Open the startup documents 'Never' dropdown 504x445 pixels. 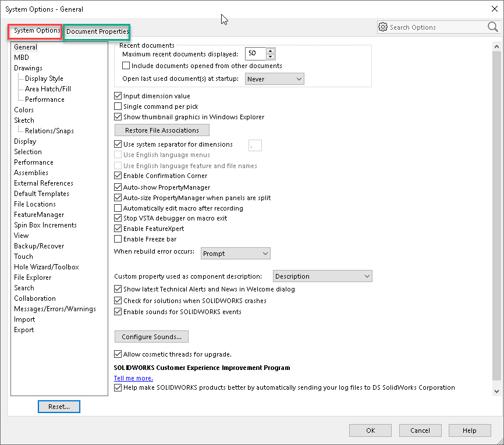(275, 79)
